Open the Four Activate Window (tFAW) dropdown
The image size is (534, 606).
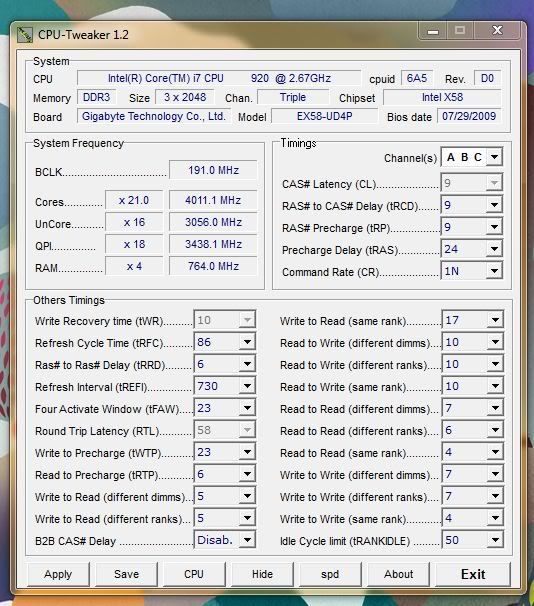pyautogui.click(x=224, y=408)
